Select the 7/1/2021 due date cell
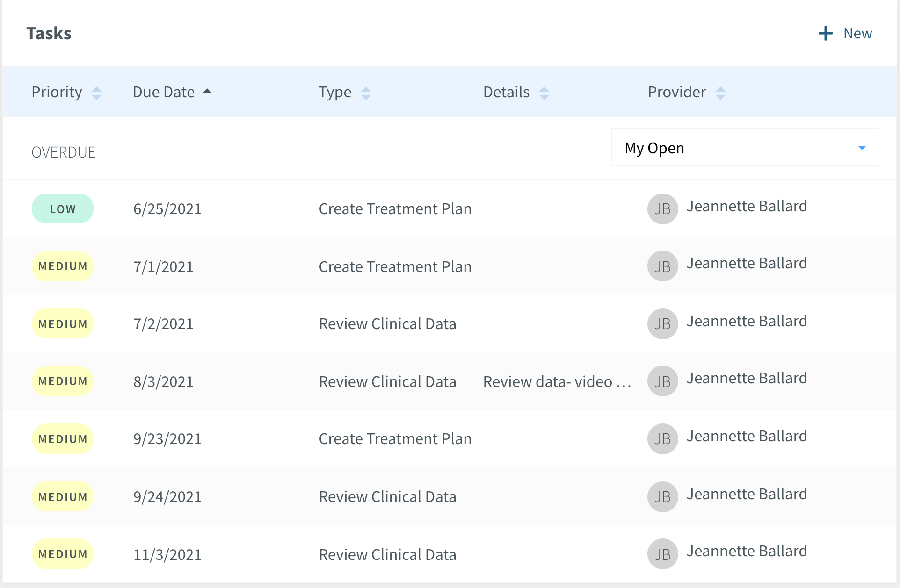Viewport: 900px width, 588px height. tap(163, 267)
